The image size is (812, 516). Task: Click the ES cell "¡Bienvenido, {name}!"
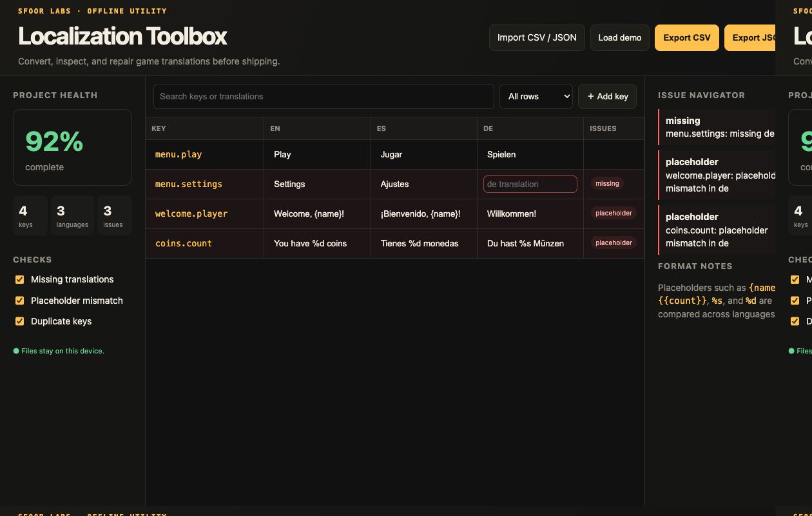[x=424, y=213]
